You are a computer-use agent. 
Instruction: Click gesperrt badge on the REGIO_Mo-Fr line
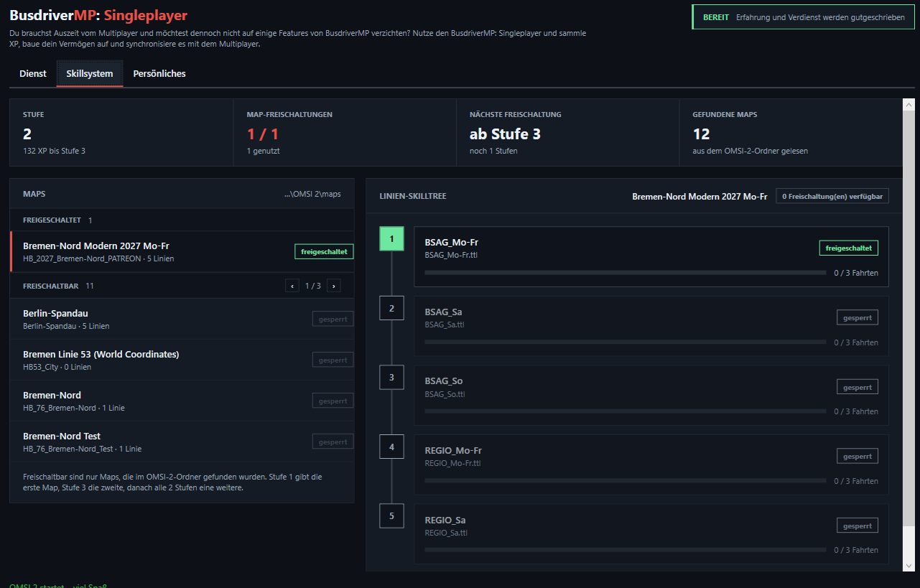[858, 456]
